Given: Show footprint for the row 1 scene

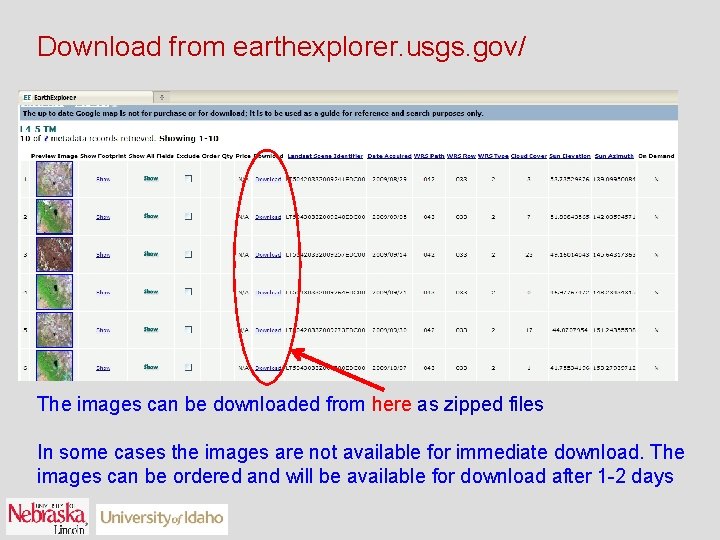Looking at the screenshot, I should (103, 179).
